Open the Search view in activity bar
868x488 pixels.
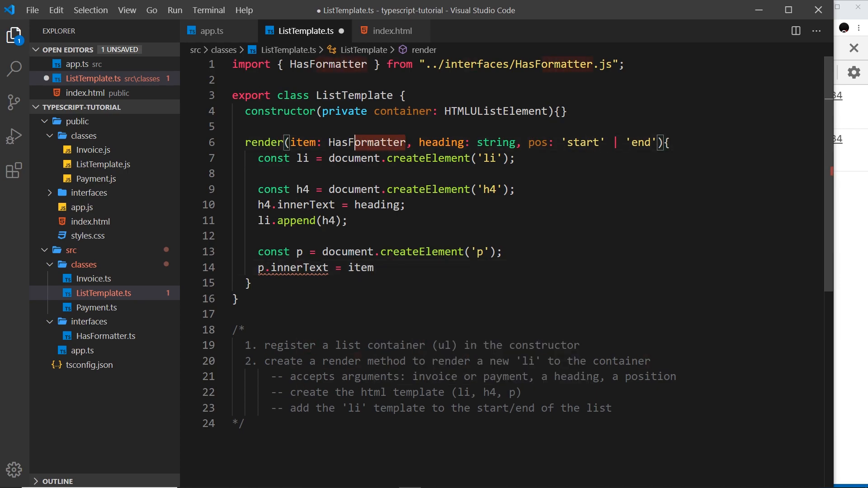(14, 69)
